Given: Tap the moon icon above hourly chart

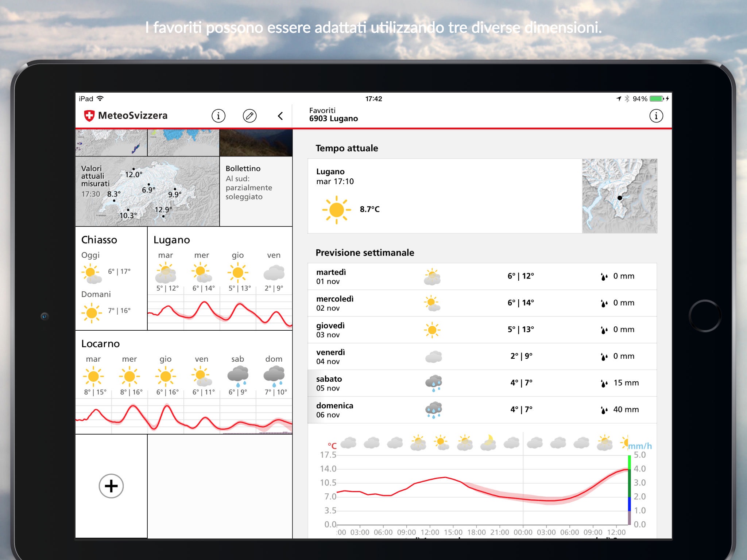Looking at the screenshot, I should click(488, 443).
